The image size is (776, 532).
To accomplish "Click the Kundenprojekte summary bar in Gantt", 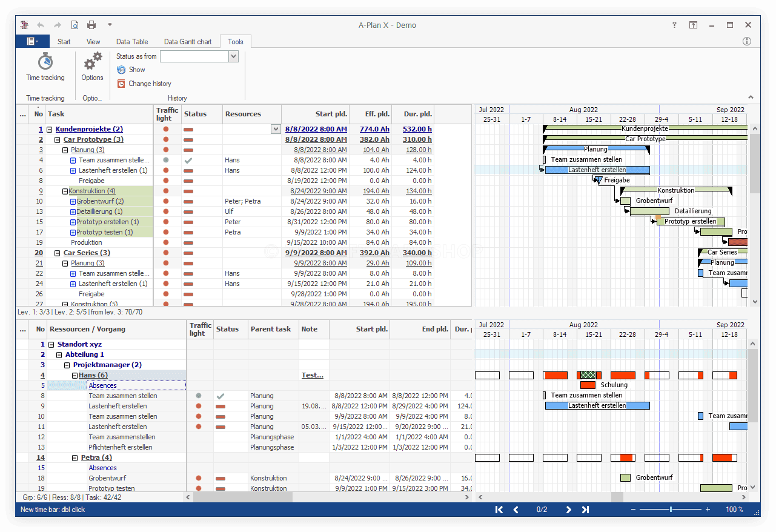I will (x=645, y=128).
